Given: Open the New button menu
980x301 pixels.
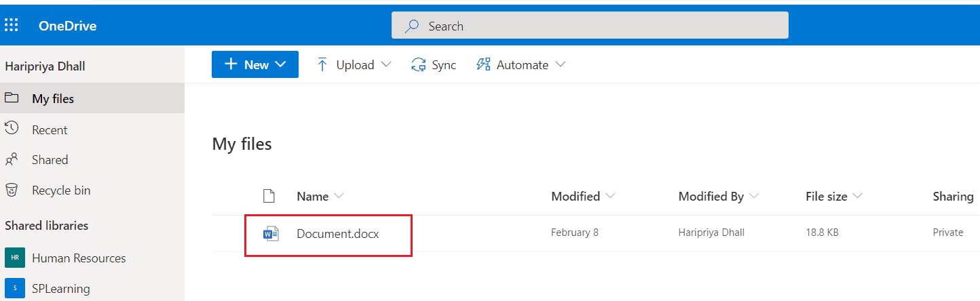Looking at the screenshot, I should click(255, 64).
